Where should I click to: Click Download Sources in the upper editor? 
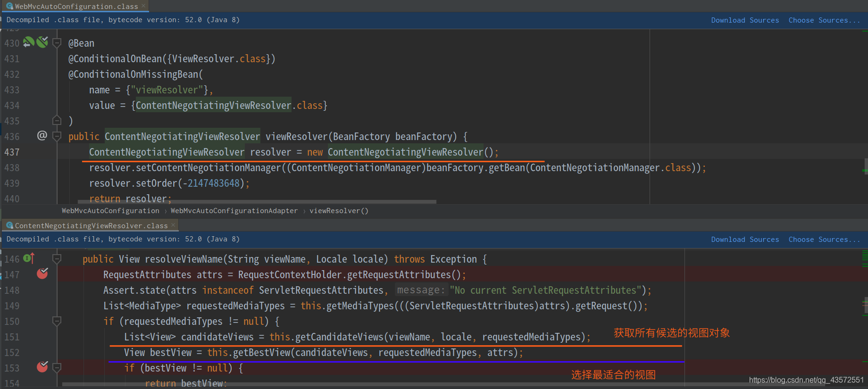[745, 20]
